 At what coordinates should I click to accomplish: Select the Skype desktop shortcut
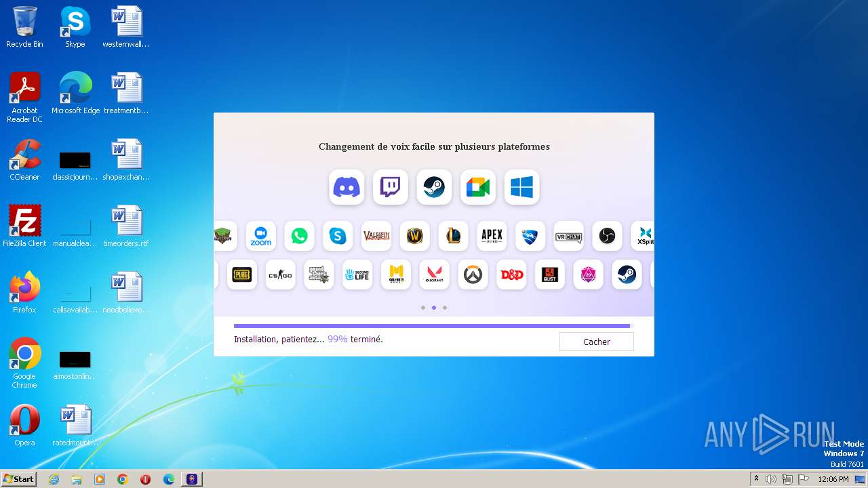[75, 27]
